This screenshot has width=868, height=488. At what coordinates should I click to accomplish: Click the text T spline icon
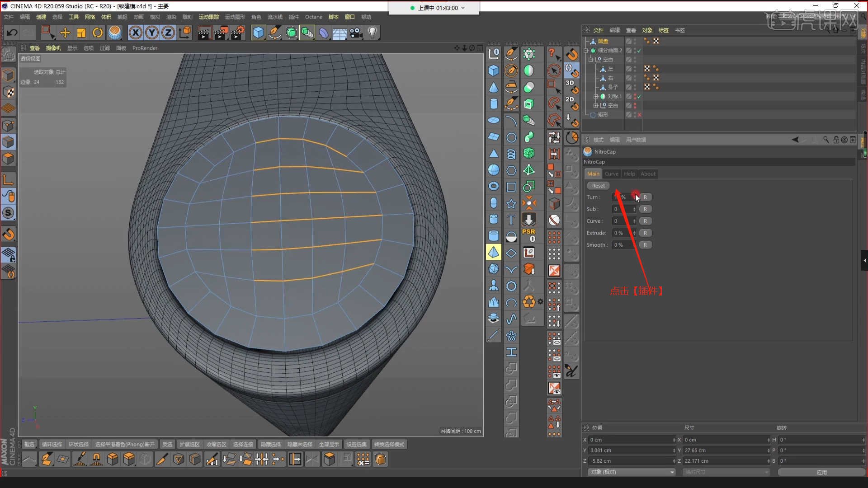coord(511,220)
